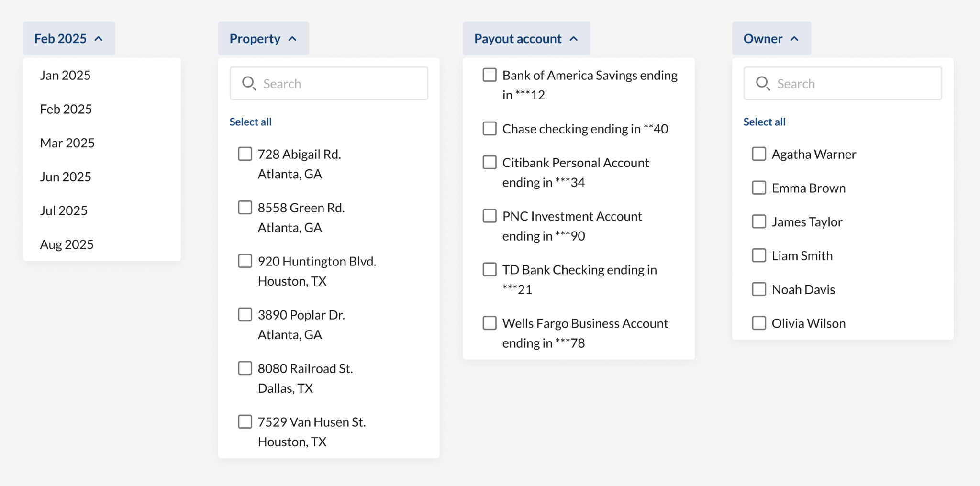
Task: Tick the Olivia Wilson checkbox
Action: 759,323
